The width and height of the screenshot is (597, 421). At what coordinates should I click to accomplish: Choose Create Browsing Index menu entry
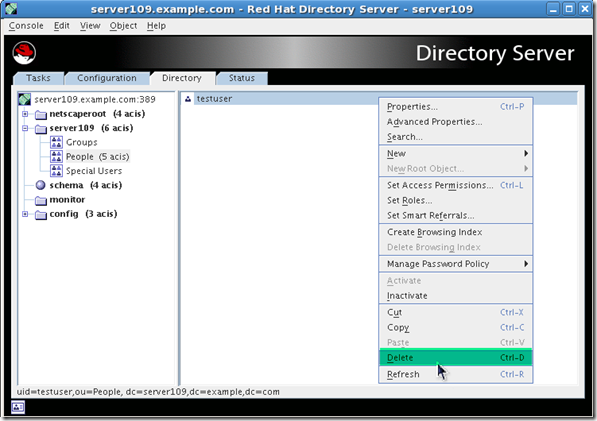(456, 232)
